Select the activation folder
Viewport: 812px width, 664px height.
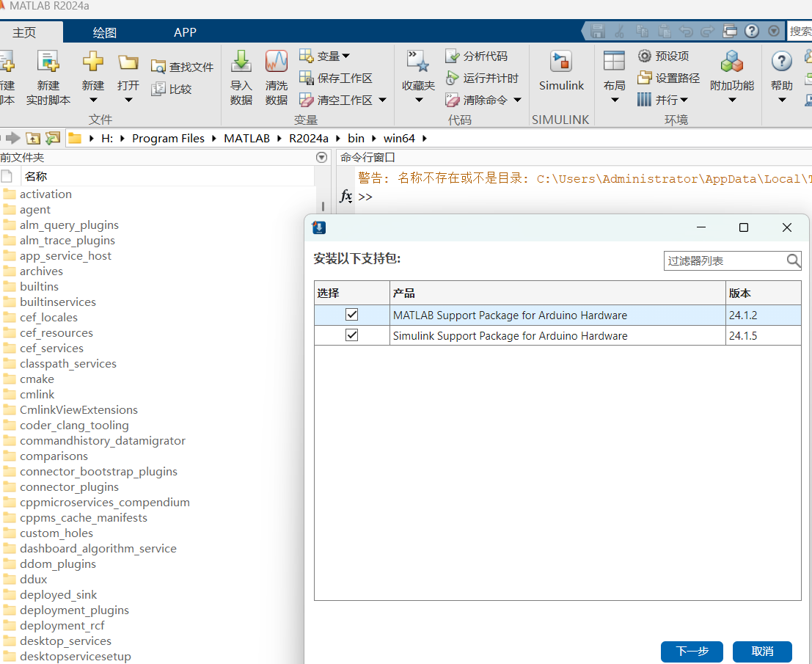45,194
